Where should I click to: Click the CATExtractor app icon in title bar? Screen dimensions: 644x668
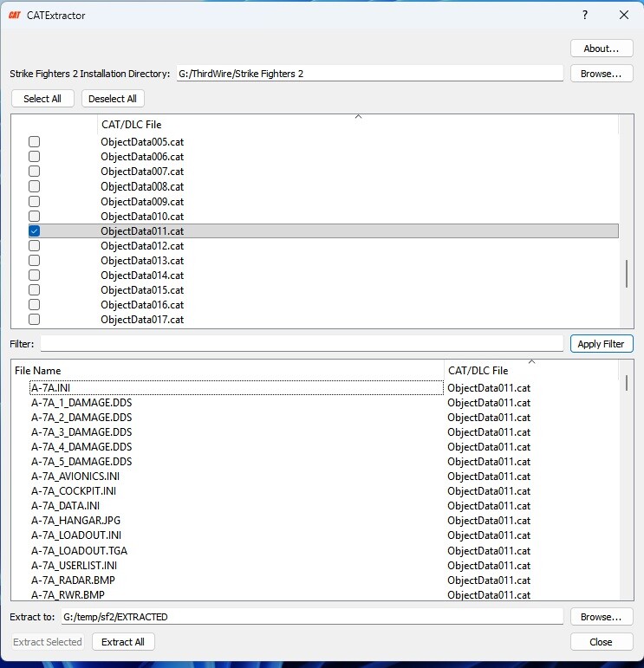(x=15, y=16)
